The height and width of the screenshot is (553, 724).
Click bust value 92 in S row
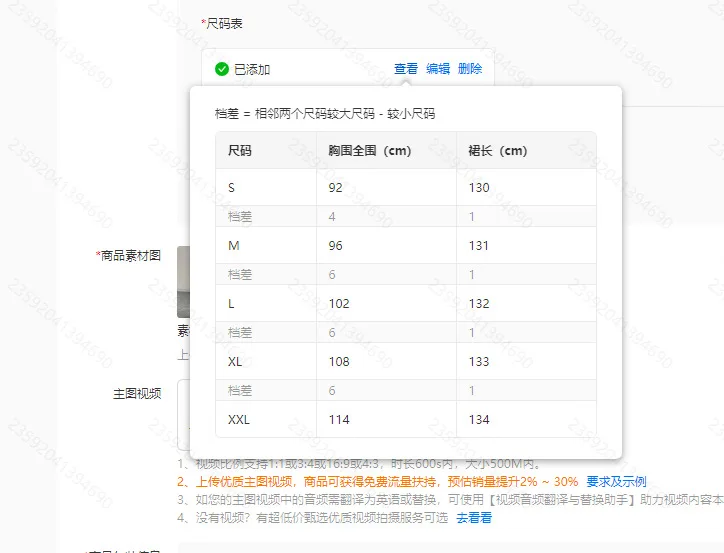[335, 187]
